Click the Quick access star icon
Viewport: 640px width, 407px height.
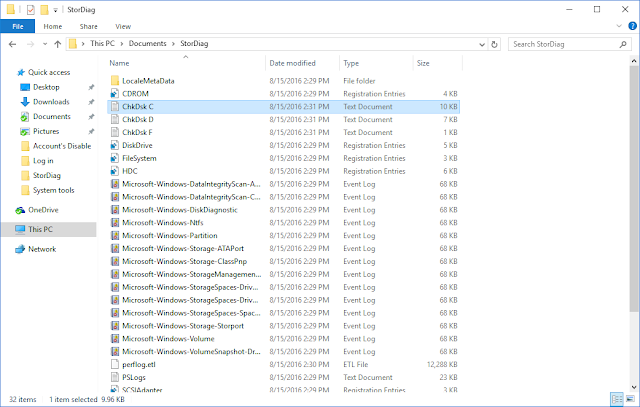(x=21, y=72)
